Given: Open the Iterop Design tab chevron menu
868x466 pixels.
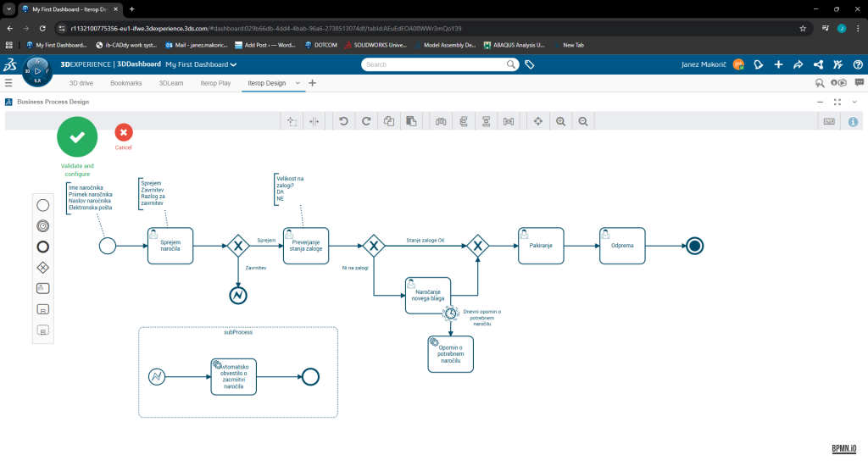Looking at the screenshot, I should click(x=298, y=83).
